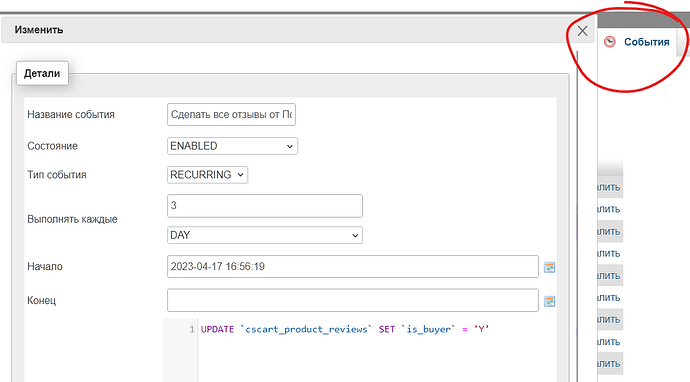Click the first truncated Удалить link in list
Viewport: 690px width, 382px height.
tap(609, 187)
